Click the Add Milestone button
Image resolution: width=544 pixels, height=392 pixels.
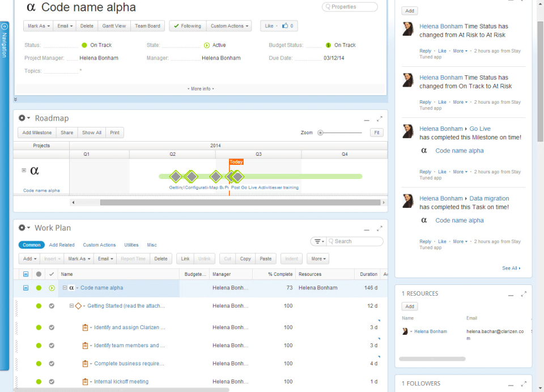point(37,133)
